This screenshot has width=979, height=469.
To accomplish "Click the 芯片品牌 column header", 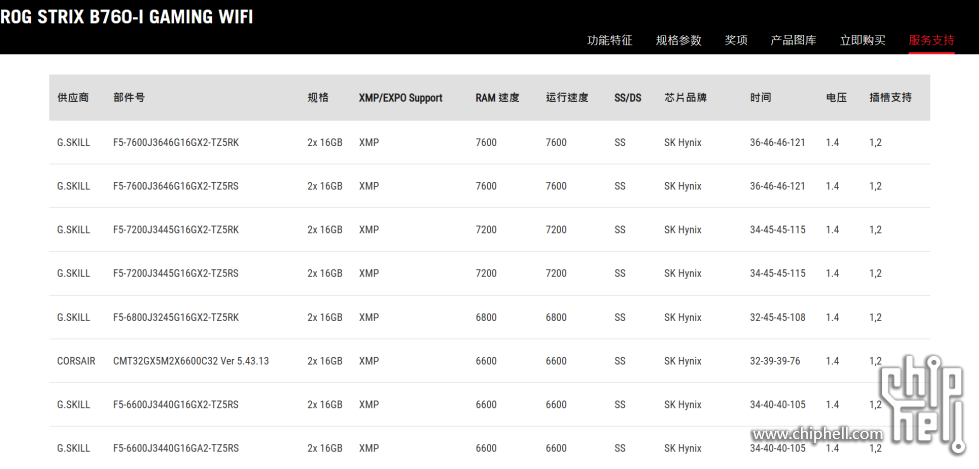I will pos(686,98).
